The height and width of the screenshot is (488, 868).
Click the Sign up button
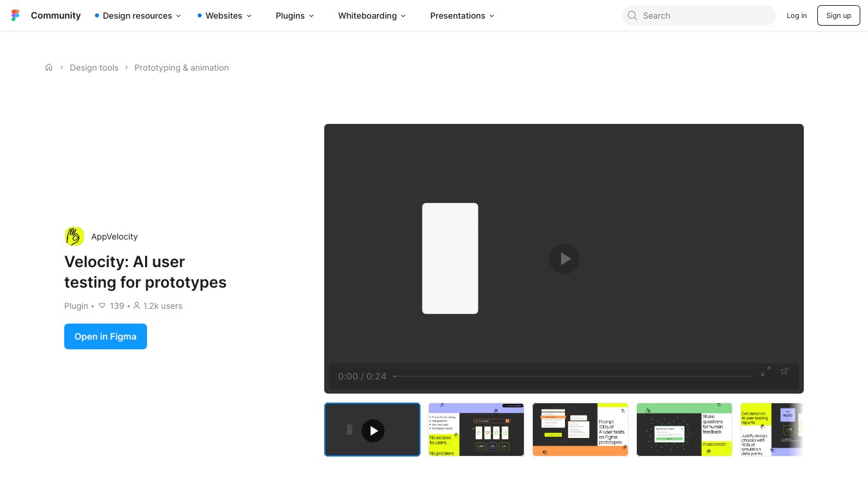(838, 15)
